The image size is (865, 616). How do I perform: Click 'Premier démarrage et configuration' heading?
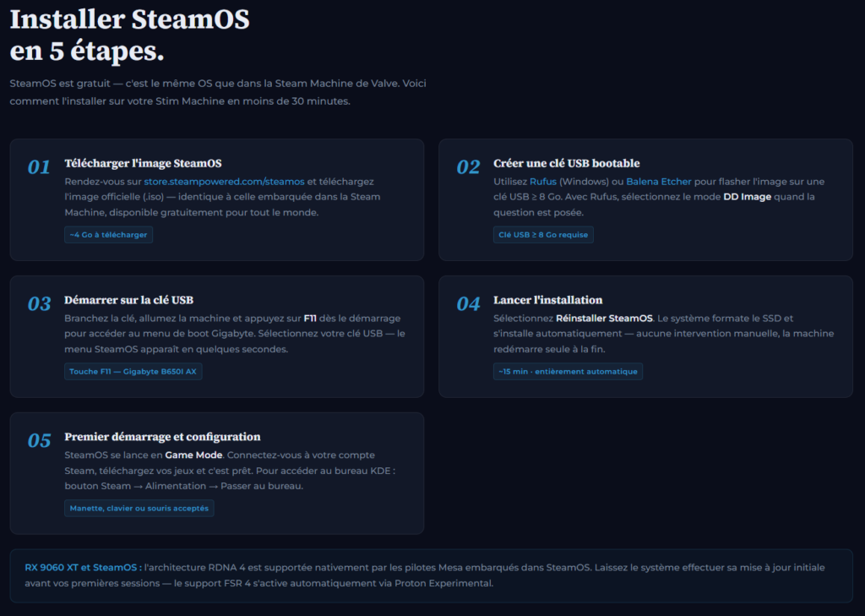[x=162, y=437]
